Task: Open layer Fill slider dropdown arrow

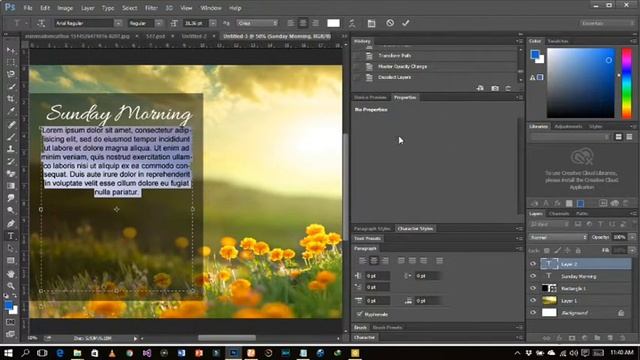Action: pos(632,250)
